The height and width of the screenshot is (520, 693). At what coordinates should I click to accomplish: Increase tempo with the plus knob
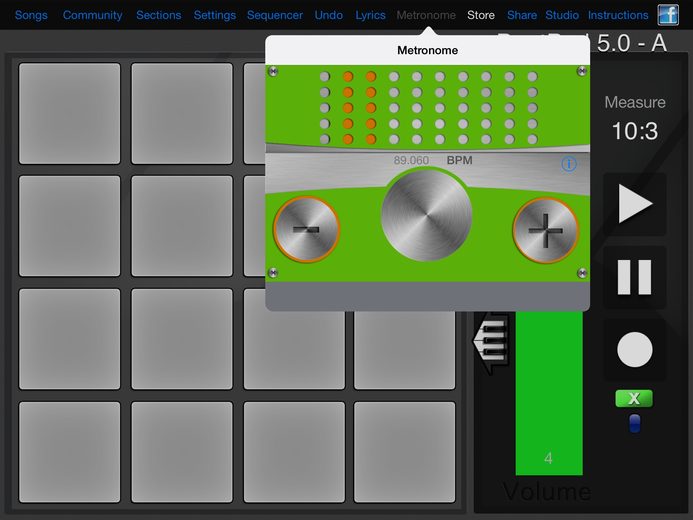click(546, 230)
